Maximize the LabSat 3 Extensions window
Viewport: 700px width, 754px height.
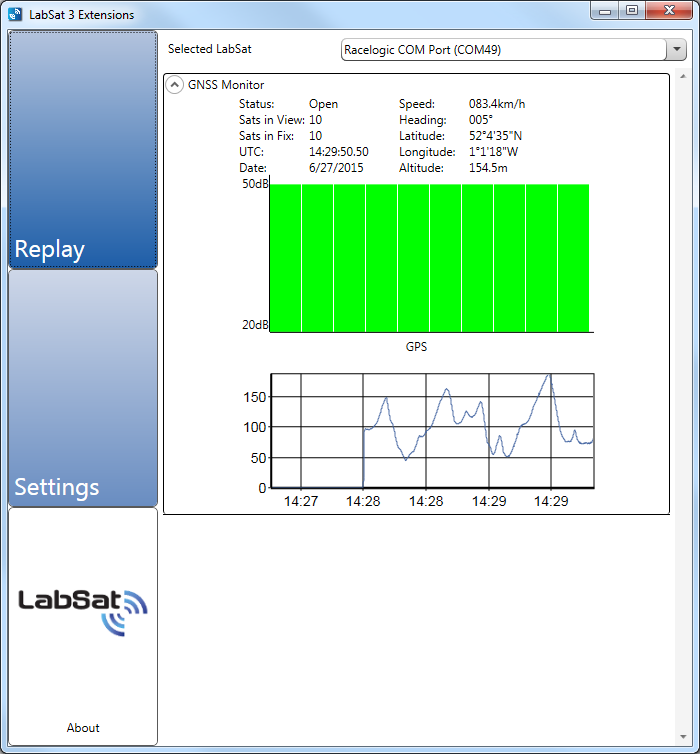coord(632,11)
